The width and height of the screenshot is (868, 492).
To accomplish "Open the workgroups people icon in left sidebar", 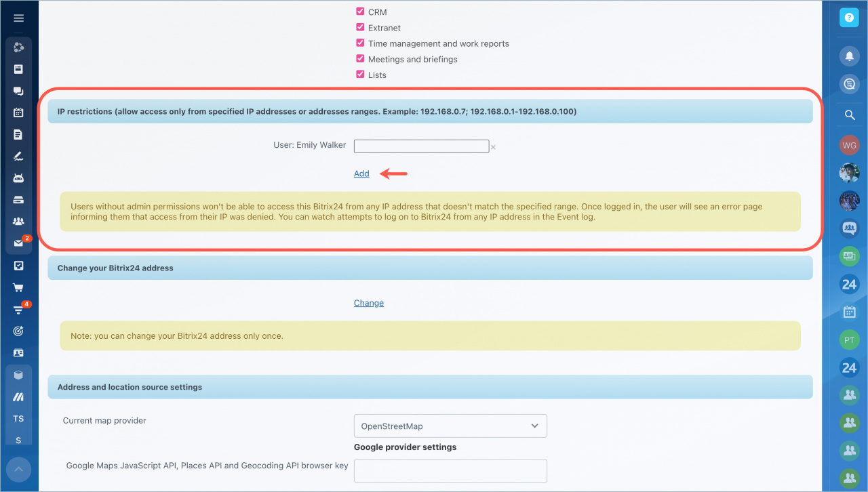I will point(18,222).
